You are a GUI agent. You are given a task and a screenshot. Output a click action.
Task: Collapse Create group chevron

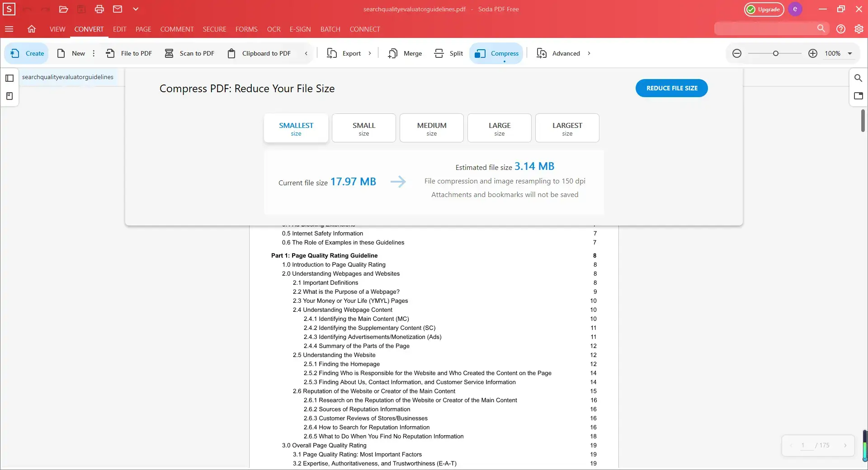coord(306,53)
